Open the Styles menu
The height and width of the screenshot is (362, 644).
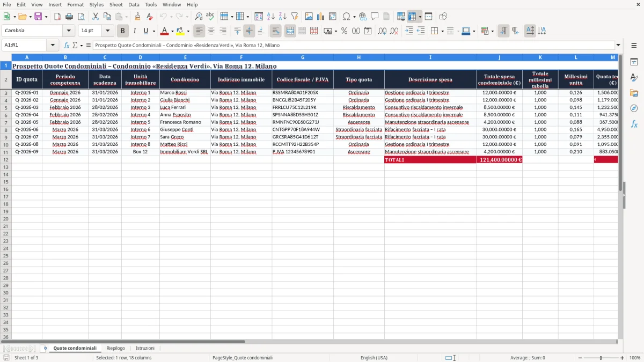(x=97, y=4)
